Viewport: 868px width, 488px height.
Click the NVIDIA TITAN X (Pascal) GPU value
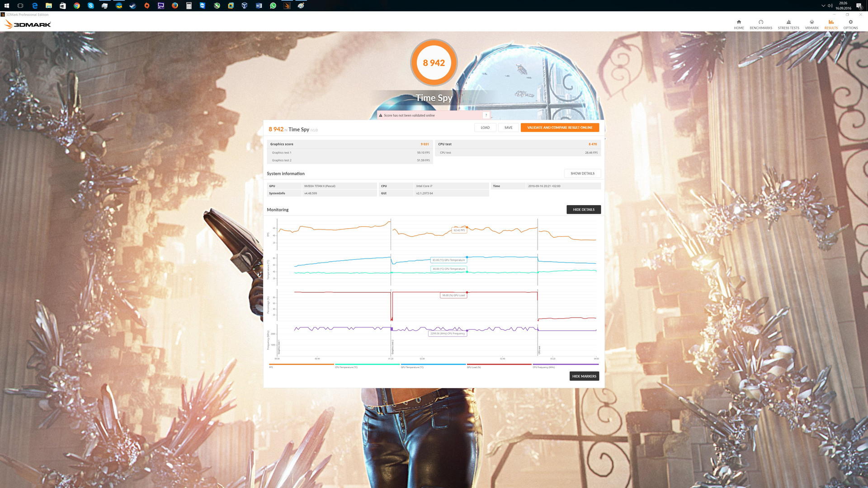coord(320,186)
